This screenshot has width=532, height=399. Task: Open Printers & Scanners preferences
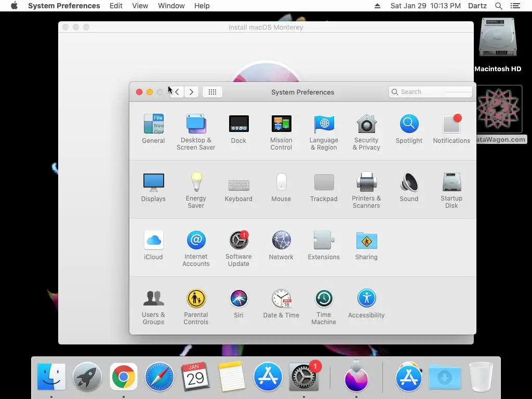point(366,190)
